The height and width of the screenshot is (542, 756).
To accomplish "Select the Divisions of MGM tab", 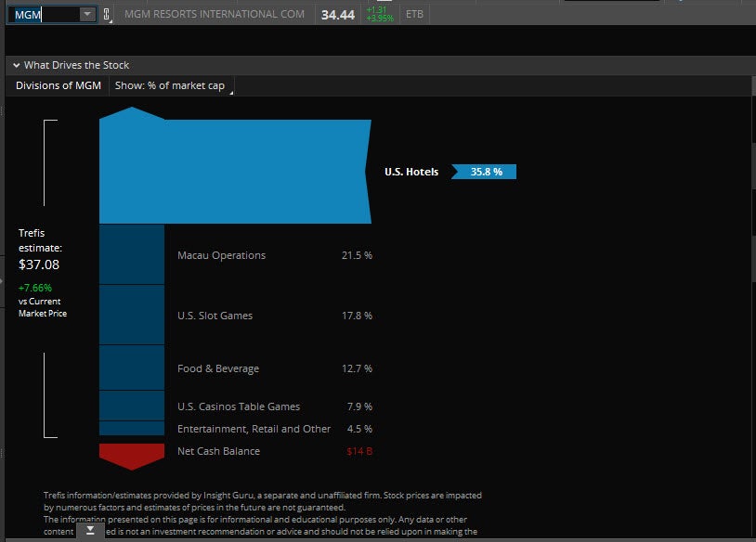I will click(59, 85).
